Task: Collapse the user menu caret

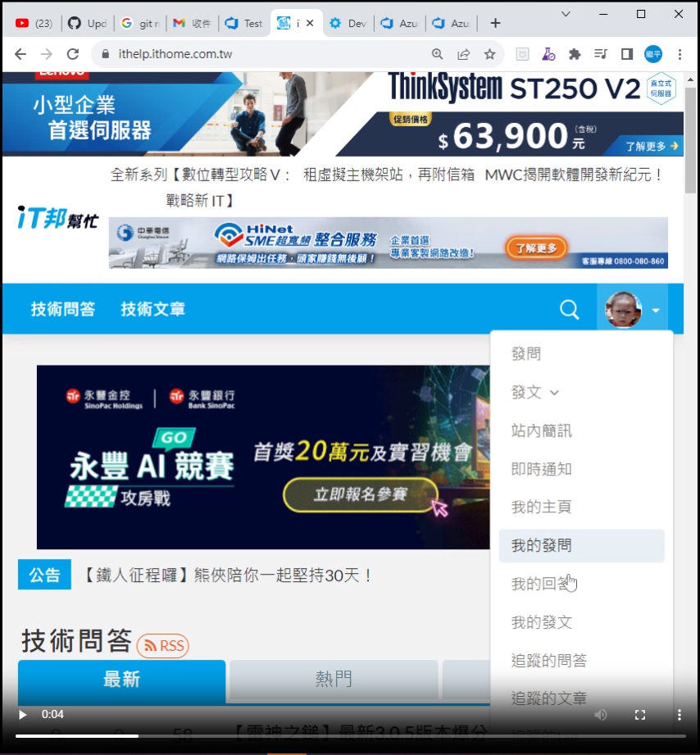Action: pos(656,311)
